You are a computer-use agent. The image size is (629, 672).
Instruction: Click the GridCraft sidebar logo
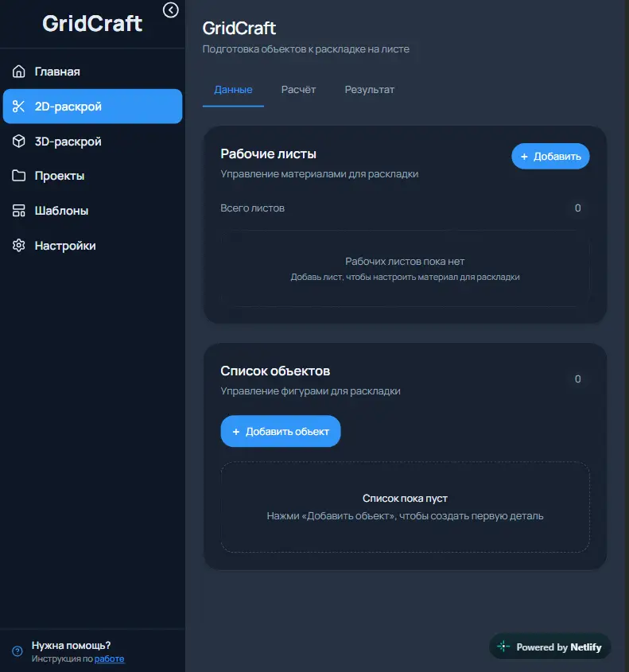click(x=92, y=23)
